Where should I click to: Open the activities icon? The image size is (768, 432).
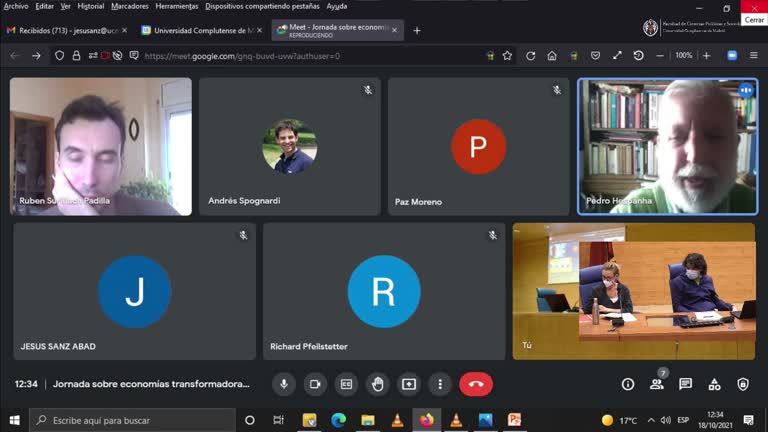714,384
